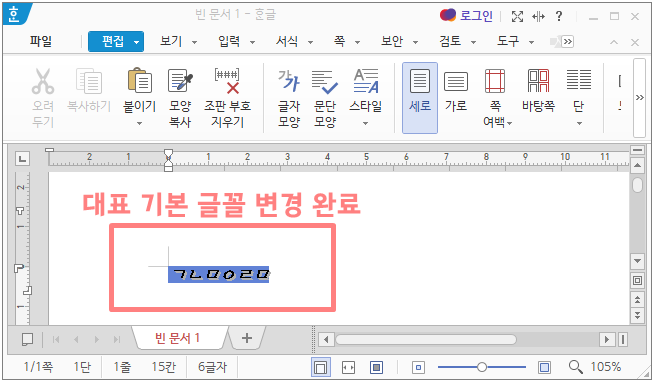654x382 pixels.
Task: Click the Master Page (바탕쪽) icon
Action: (x=538, y=80)
